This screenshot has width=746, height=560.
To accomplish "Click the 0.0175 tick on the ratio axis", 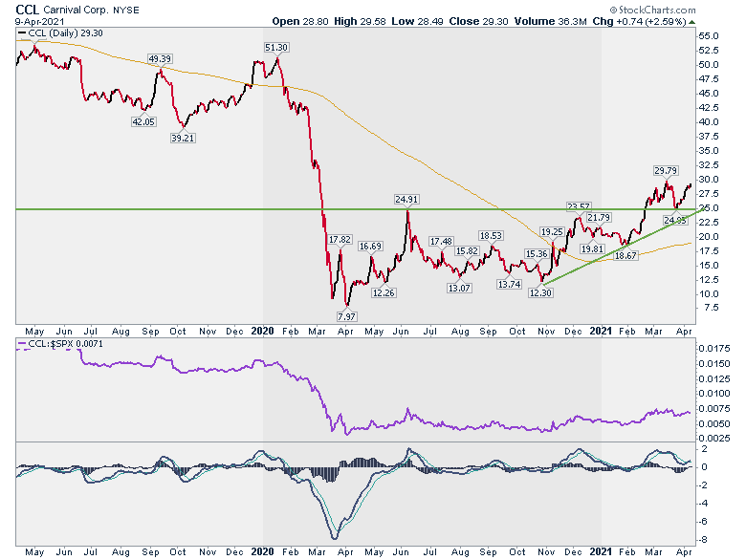I will [x=714, y=349].
